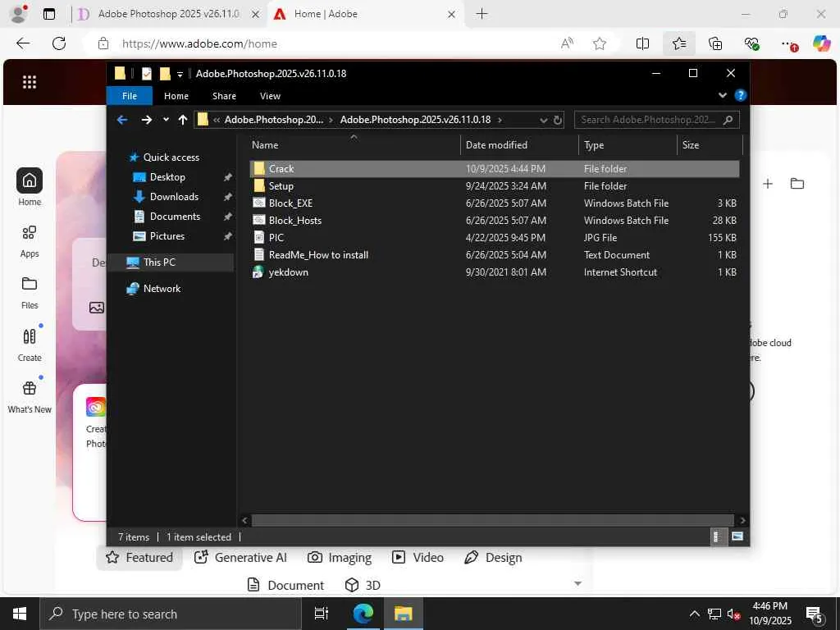Screen dimensions: 840x630
Task: Expand recent locations dropdown in Explorer
Action: click(166, 120)
